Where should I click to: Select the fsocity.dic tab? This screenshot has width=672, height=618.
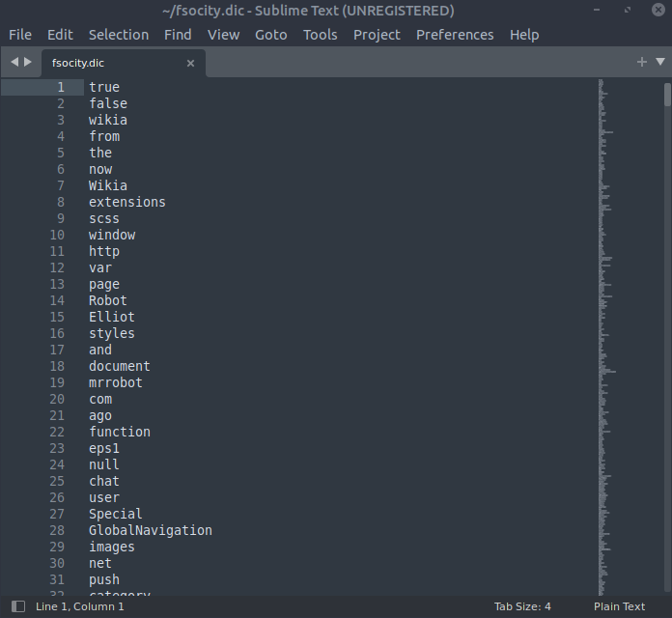point(124,64)
